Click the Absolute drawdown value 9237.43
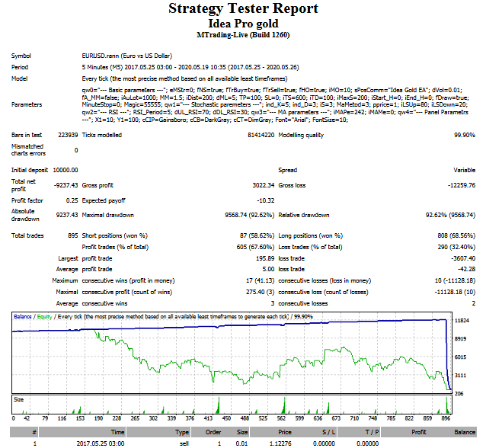This screenshot has width=486, height=448. 67,215
